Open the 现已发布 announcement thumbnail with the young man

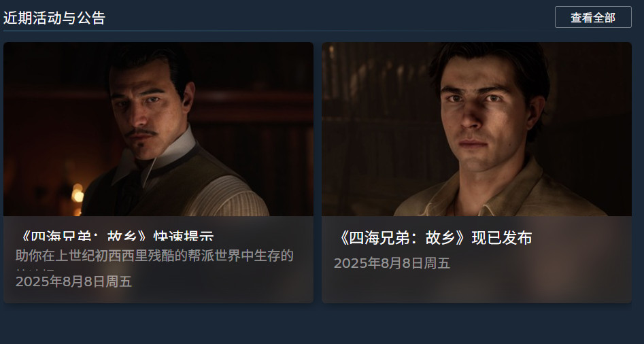click(x=477, y=129)
